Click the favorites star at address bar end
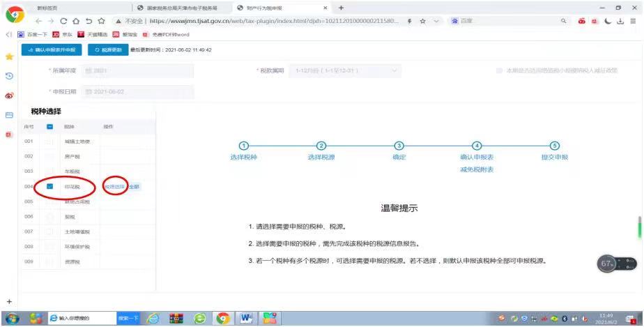 point(422,21)
